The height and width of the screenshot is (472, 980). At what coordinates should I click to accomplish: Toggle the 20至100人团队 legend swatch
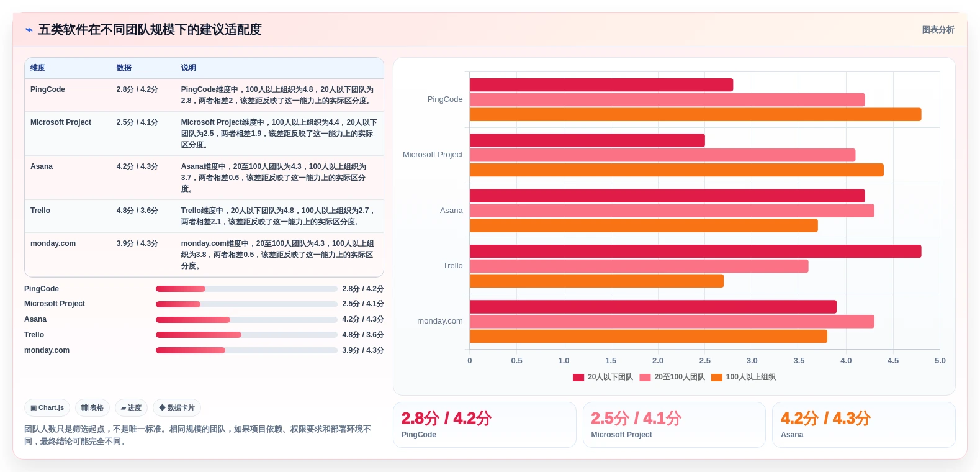645,378
